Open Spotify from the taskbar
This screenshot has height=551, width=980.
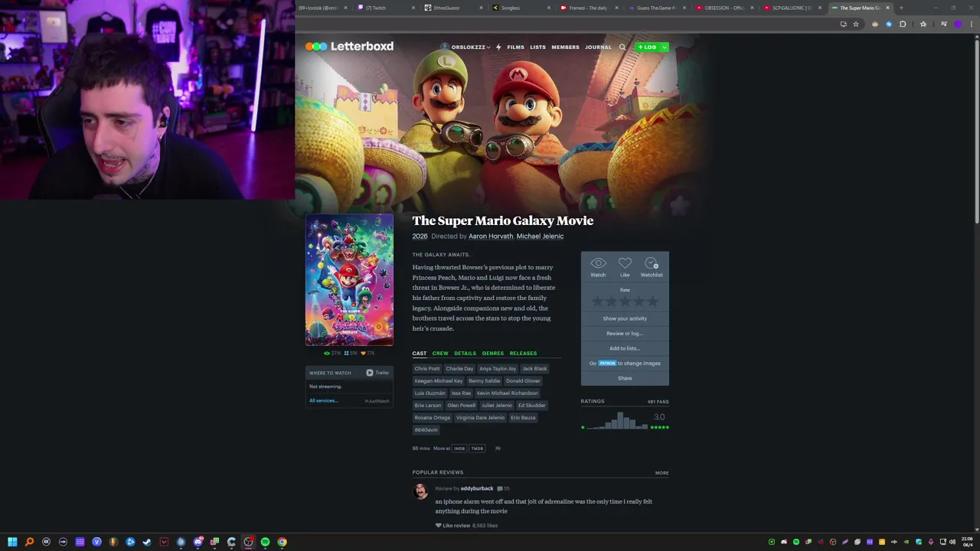point(265,542)
